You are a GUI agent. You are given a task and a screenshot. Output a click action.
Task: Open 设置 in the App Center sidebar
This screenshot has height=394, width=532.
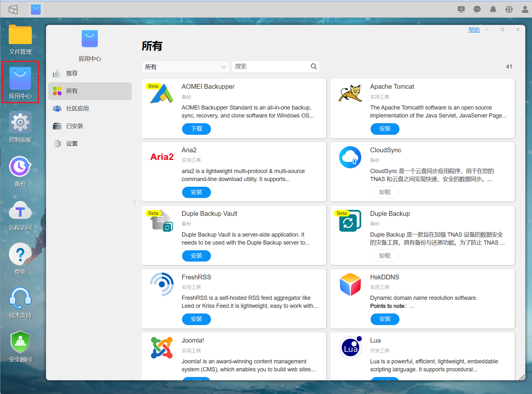[x=90, y=144]
